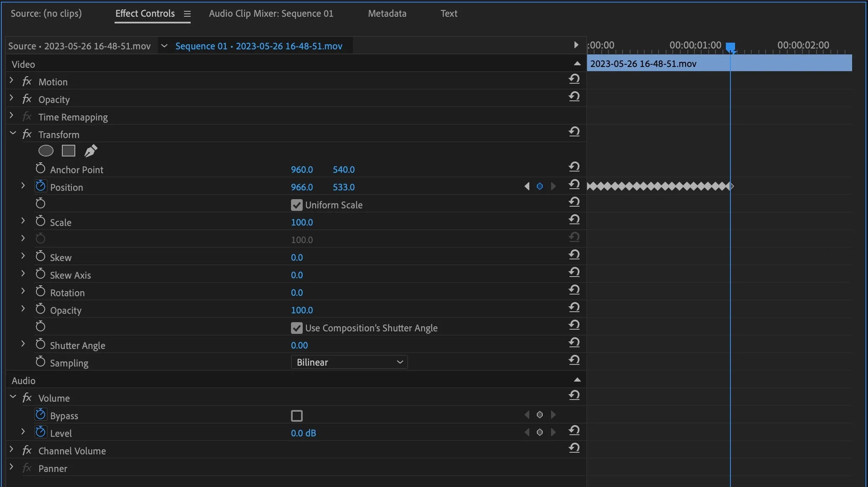Screen dimensions: 868x487
Task: Uncheck the Uniform Scale checkbox
Action: tap(296, 205)
